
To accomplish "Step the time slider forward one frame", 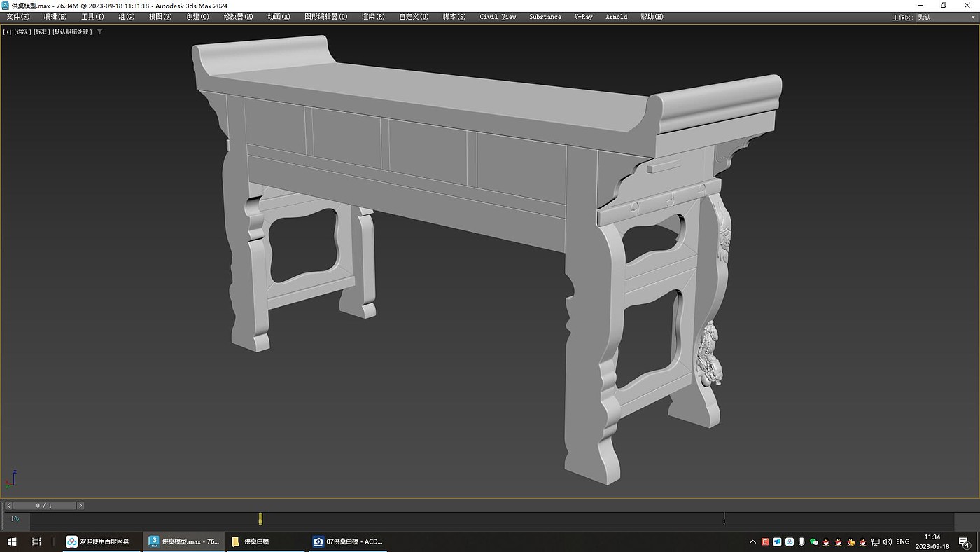I will tap(80, 505).
